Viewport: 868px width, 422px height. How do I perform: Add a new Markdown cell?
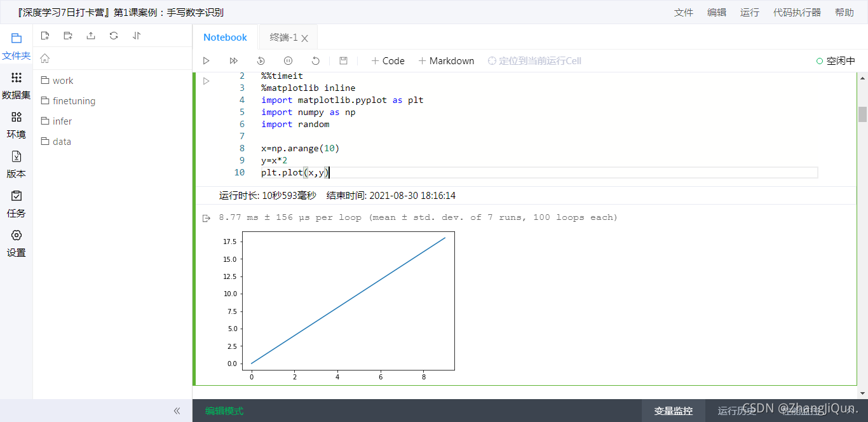pyautogui.click(x=446, y=61)
